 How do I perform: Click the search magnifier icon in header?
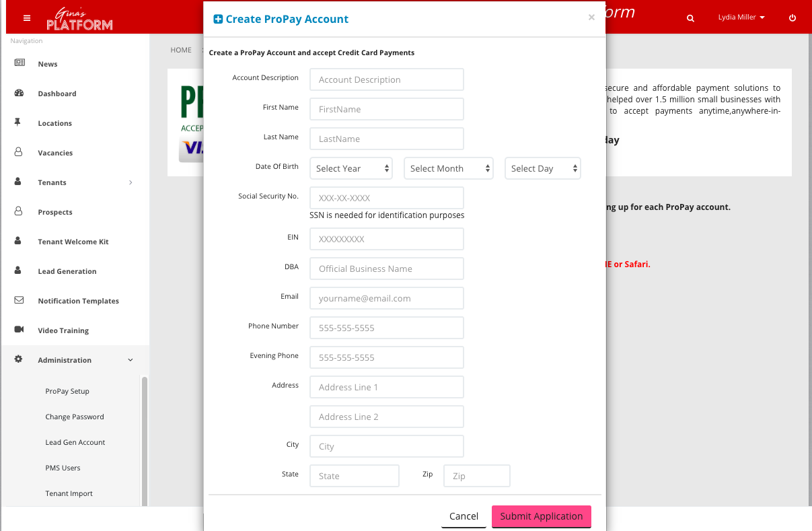[690, 18]
